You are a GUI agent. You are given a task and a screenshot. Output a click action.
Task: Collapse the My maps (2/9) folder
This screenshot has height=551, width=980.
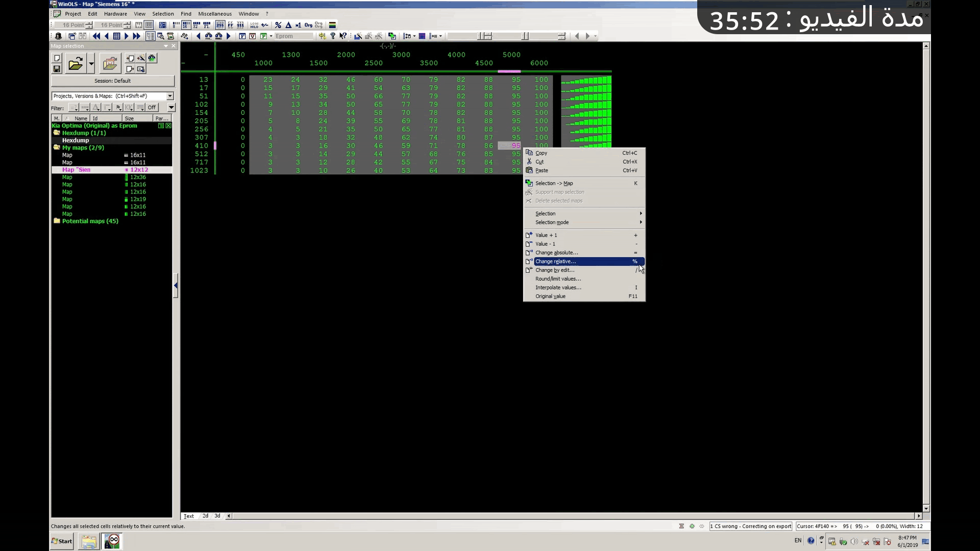point(57,147)
